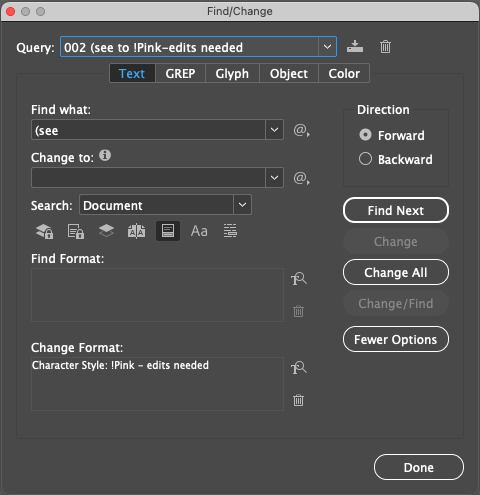This screenshot has height=495, width=480.
Task: Click the Delete Query trash icon
Action: tap(385, 46)
